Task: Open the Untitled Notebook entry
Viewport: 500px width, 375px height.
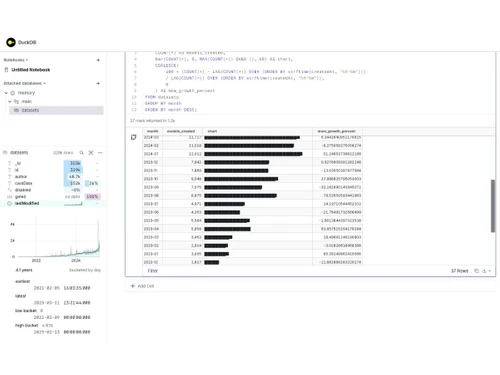Action: (x=30, y=70)
